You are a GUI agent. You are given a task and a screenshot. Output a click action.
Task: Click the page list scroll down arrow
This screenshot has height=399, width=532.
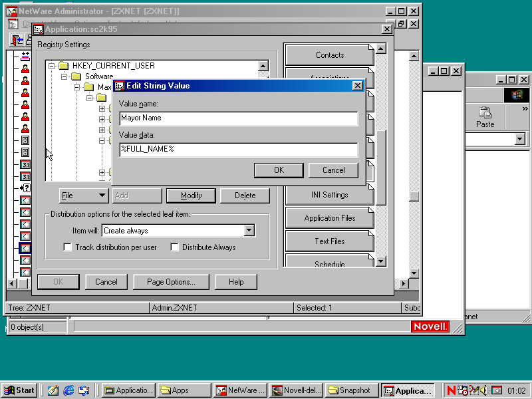(x=381, y=261)
